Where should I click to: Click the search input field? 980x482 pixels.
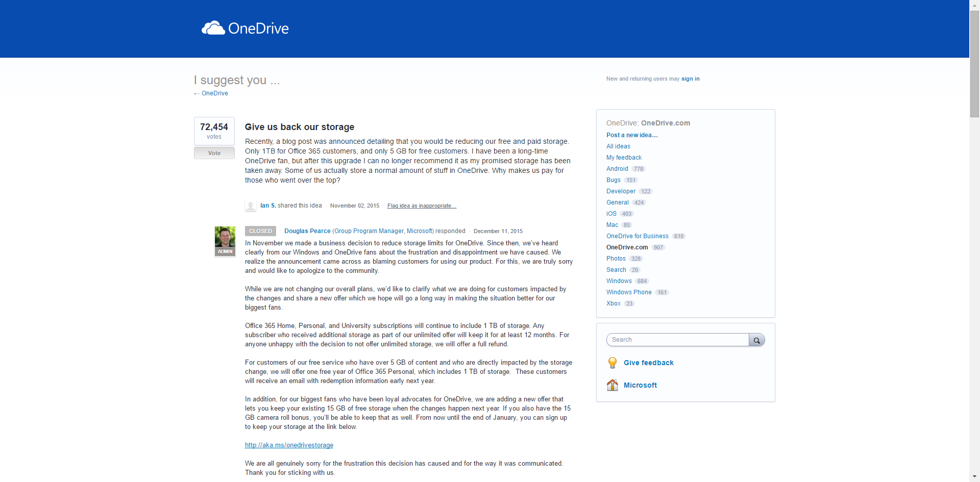pos(678,340)
